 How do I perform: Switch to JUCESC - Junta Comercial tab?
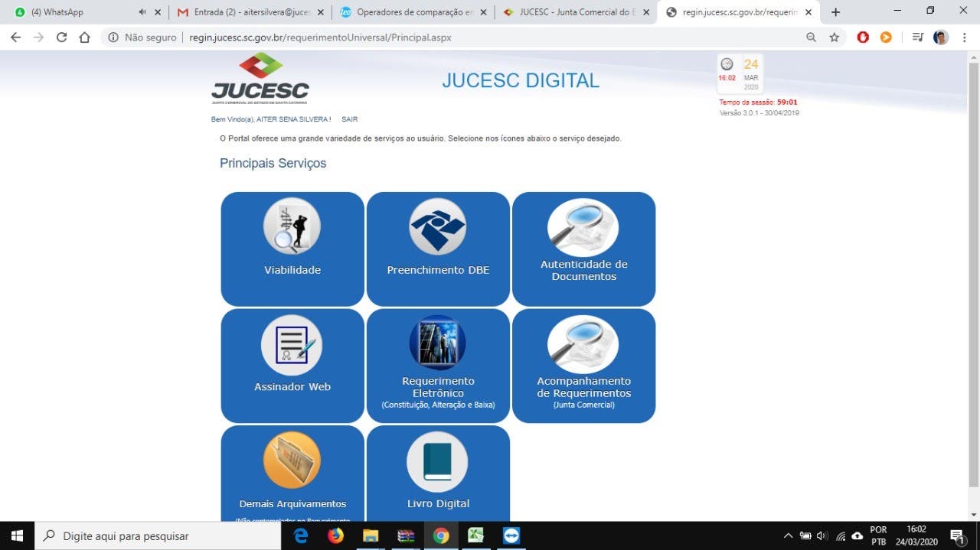(576, 12)
